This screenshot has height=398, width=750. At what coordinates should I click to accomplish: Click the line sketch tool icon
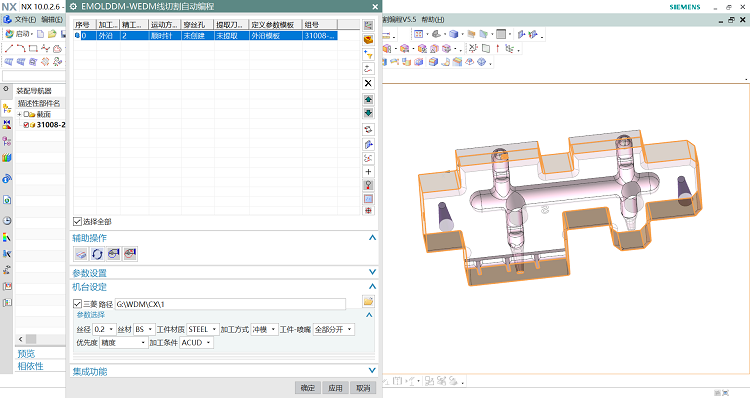[x=9, y=48]
